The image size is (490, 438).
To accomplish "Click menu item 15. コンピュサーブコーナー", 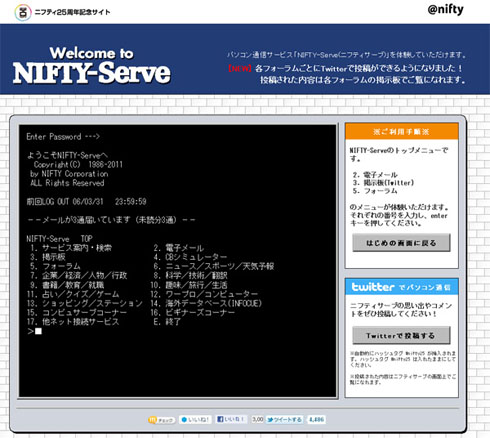I will (x=77, y=312).
